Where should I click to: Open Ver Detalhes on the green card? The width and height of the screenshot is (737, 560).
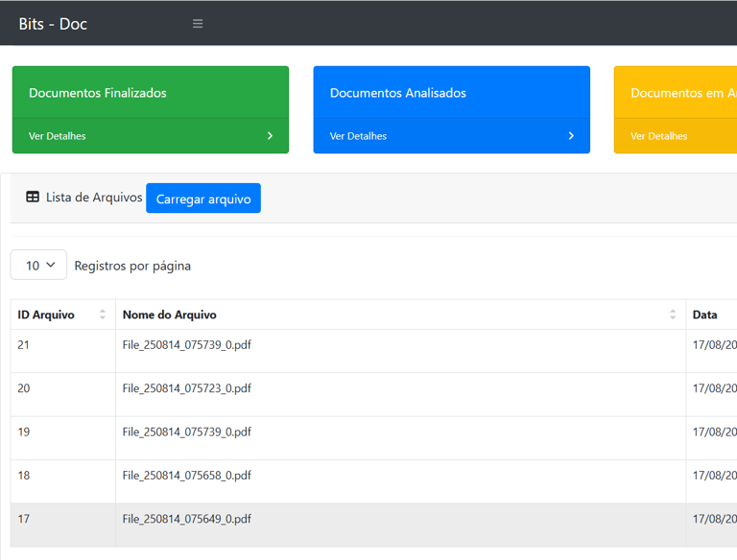point(58,136)
